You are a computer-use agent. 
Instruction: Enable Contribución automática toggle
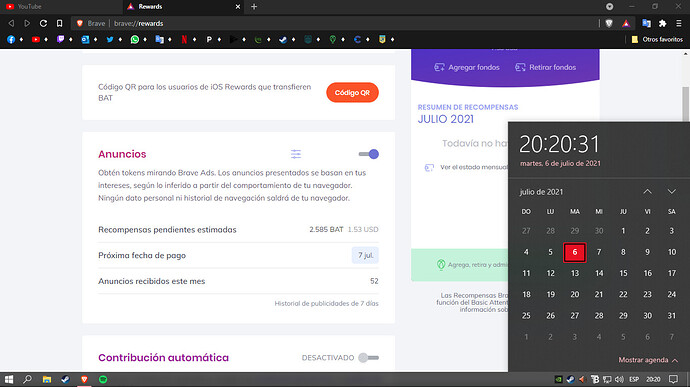coord(369,358)
